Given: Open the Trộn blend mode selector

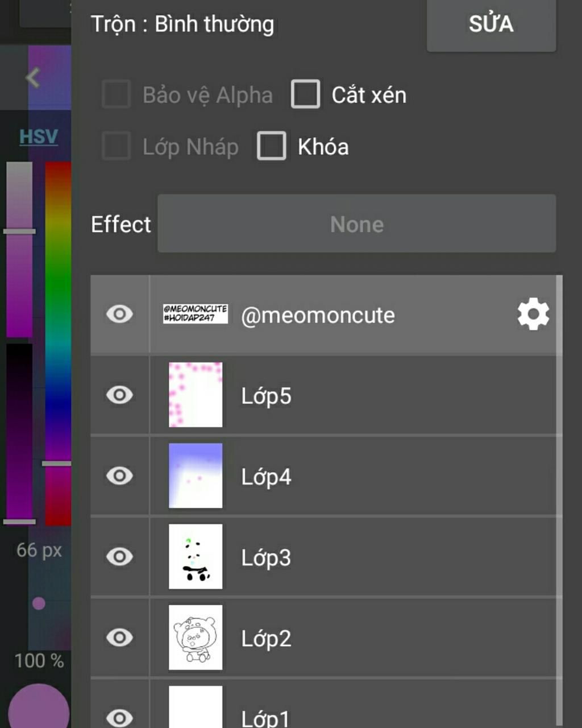Looking at the screenshot, I should coord(182,24).
